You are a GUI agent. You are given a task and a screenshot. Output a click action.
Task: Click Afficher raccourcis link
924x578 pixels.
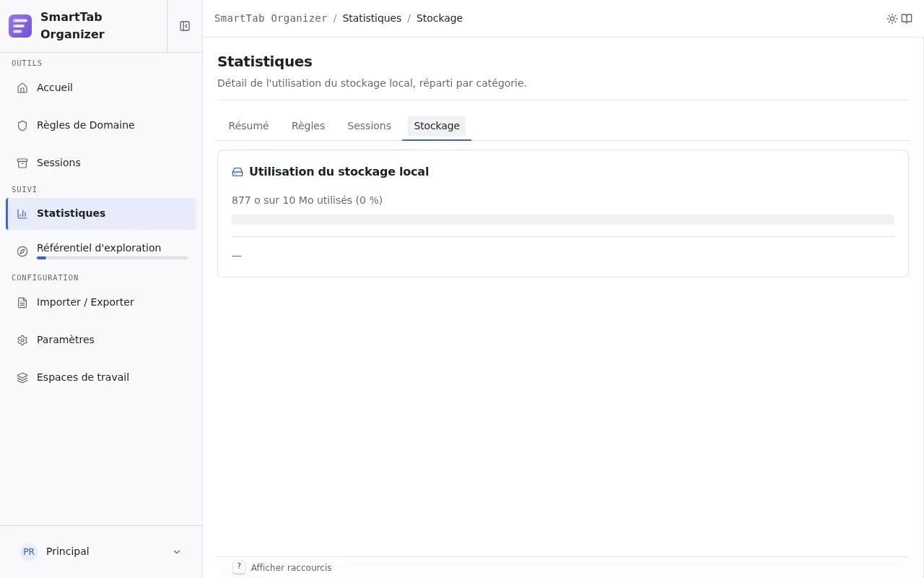pos(292,568)
